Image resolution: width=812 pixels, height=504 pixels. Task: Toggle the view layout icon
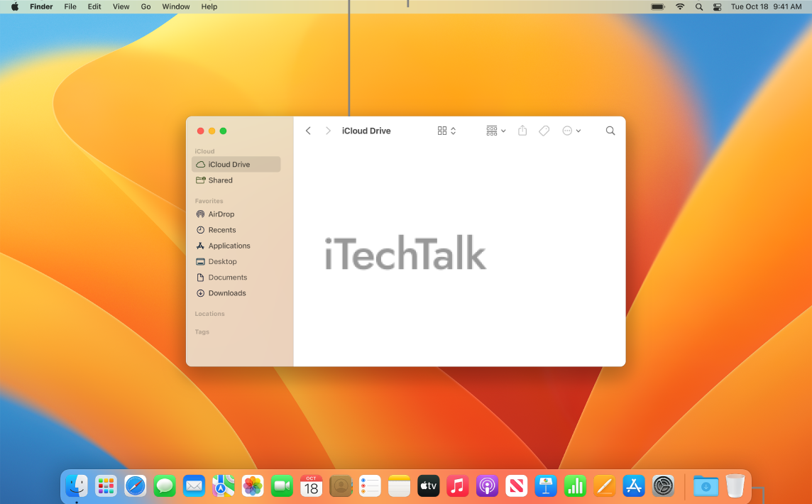(x=442, y=131)
